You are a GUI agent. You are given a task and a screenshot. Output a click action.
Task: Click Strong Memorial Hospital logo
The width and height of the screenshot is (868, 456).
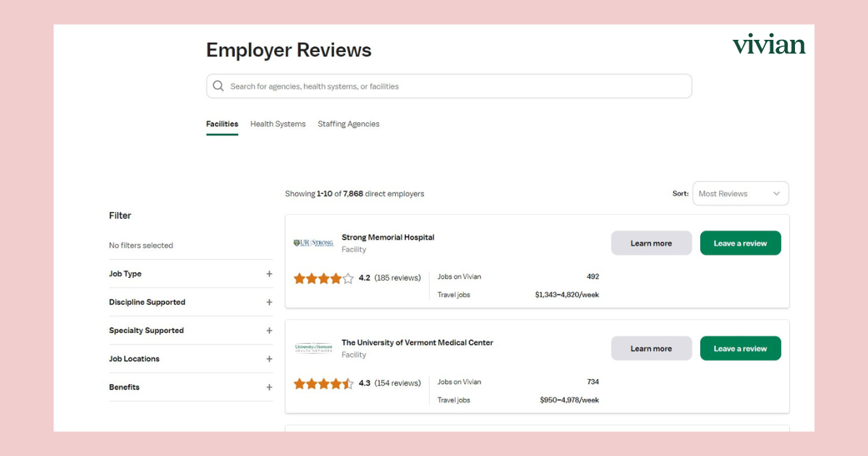coord(313,243)
